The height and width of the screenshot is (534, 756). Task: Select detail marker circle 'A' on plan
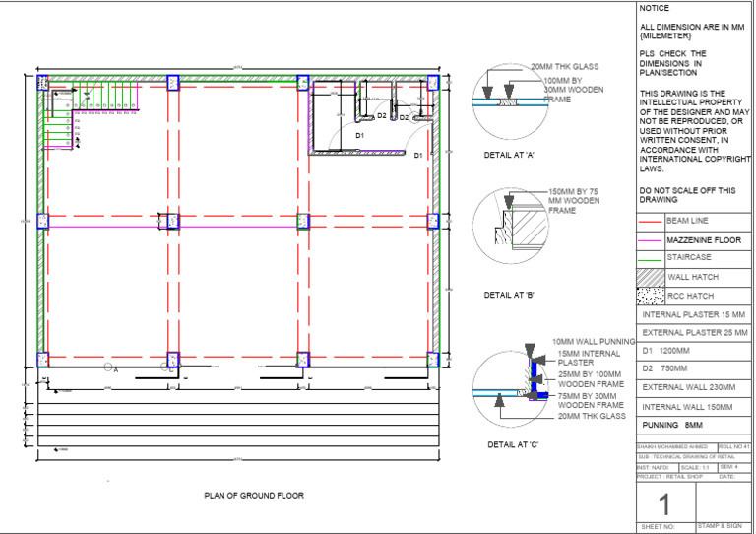108,367
